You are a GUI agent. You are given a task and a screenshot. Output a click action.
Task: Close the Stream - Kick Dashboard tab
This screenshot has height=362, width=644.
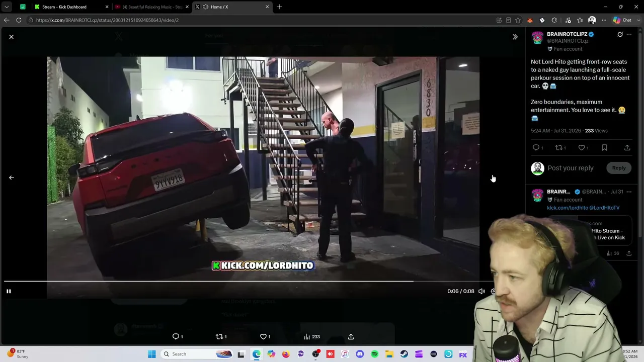pos(107,7)
